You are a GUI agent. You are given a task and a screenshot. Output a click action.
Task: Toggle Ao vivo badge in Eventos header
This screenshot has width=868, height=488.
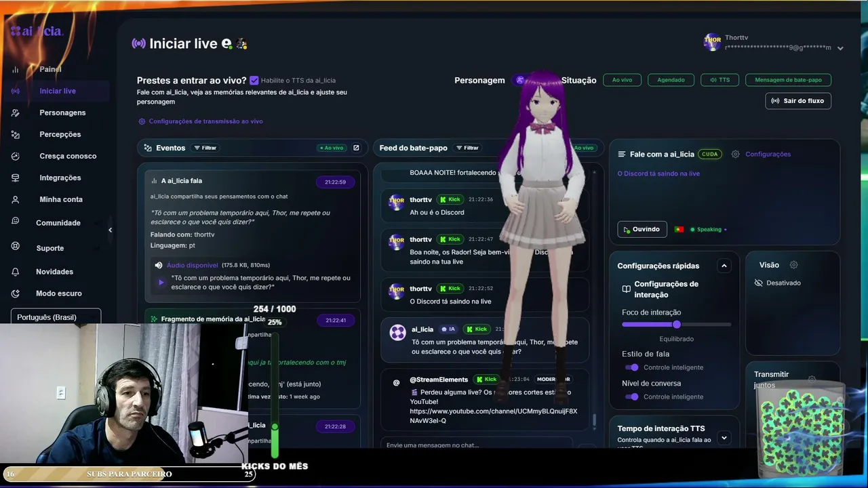(x=332, y=148)
